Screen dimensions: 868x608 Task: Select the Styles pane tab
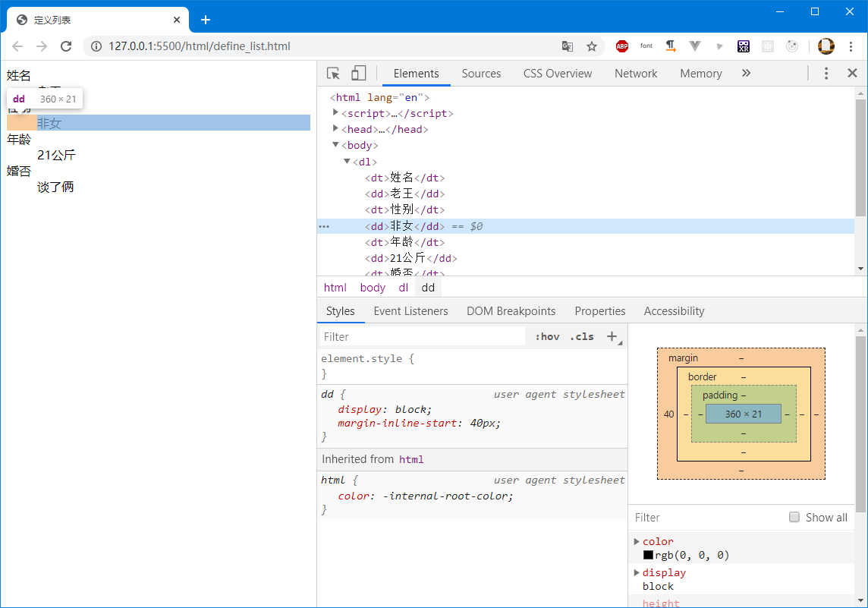point(341,311)
